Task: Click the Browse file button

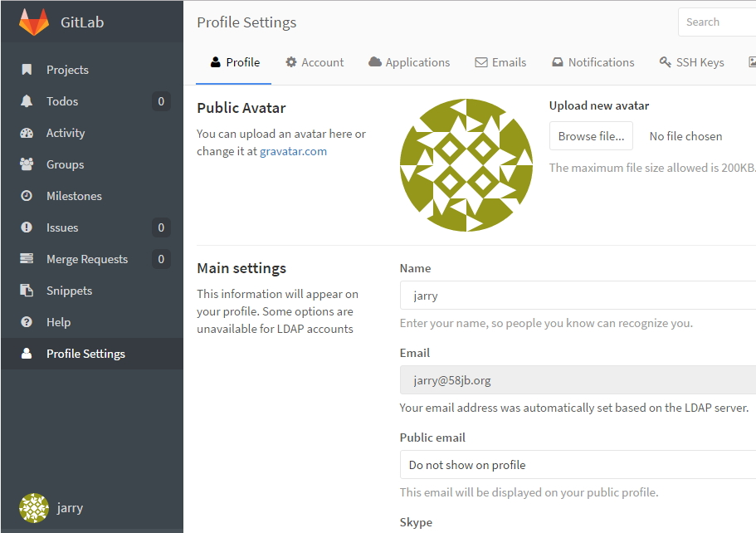Action: [590, 135]
